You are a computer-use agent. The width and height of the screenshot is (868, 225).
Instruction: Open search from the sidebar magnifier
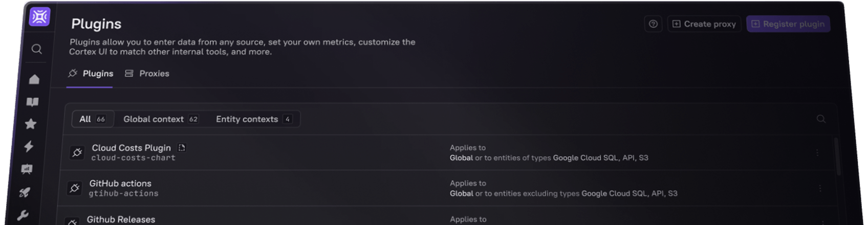[36, 49]
